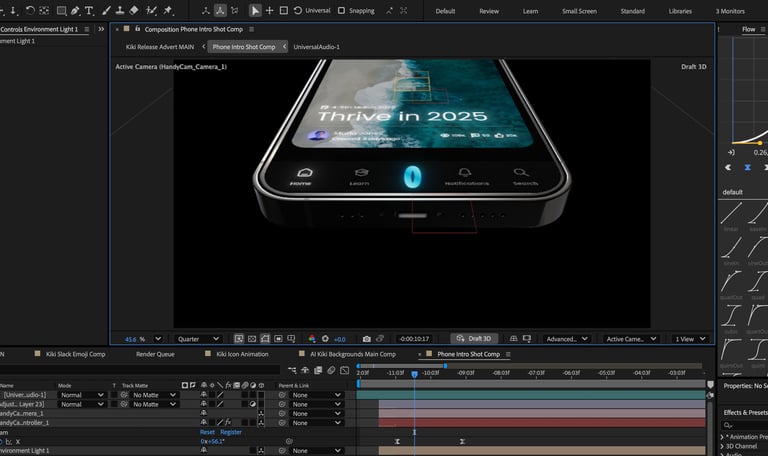Image resolution: width=768 pixels, height=456 pixels.
Task: Choose the highlighted world axis mode icon
Action: coord(220,10)
